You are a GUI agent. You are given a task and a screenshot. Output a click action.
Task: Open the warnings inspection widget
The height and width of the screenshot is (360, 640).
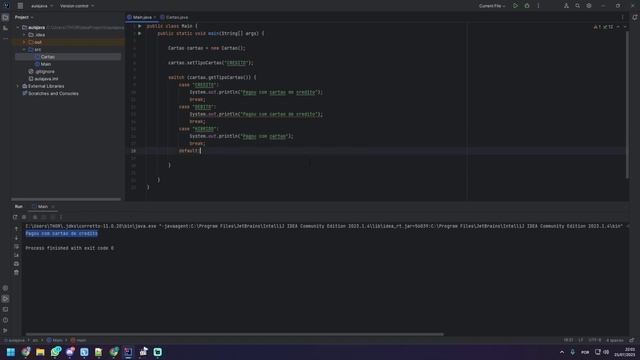(x=603, y=27)
